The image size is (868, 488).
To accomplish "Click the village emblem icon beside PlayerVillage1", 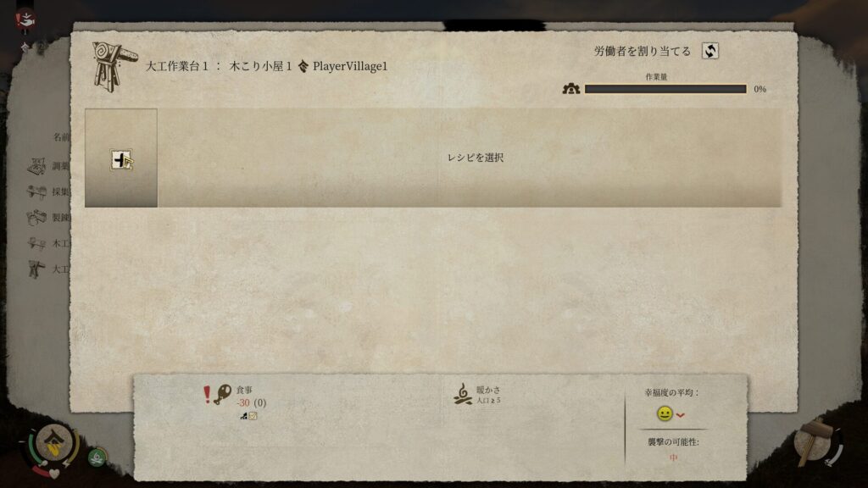I will [x=303, y=66].
